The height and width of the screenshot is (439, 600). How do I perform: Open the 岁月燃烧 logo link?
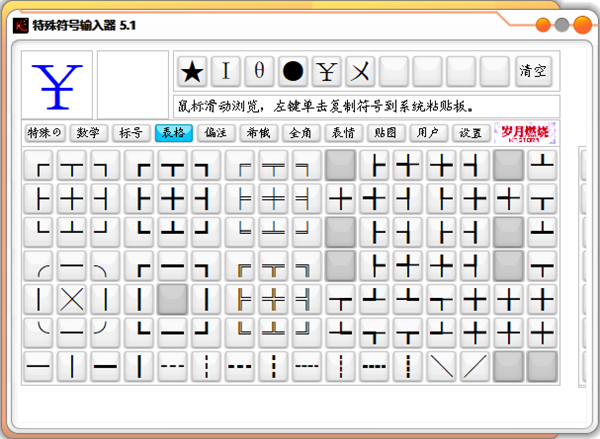click(x=525, y=133)
